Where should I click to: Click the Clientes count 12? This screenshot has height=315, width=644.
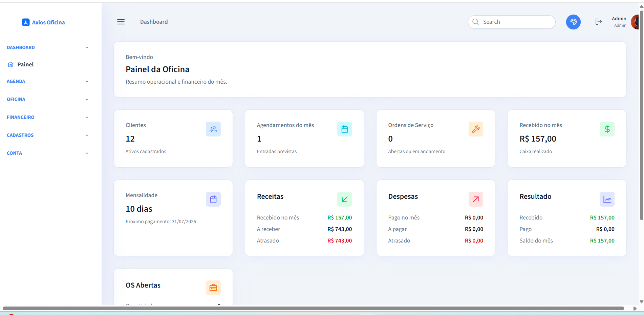pyautogui.click(x=130, y=139)
